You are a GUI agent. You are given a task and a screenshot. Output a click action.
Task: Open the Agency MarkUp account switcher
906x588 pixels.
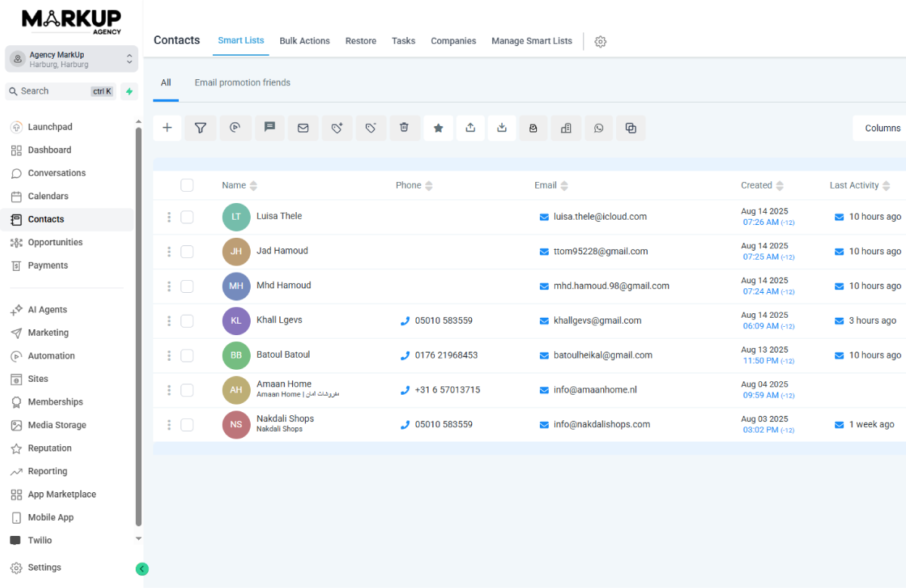pyautogui.click(x=72, y=59)
